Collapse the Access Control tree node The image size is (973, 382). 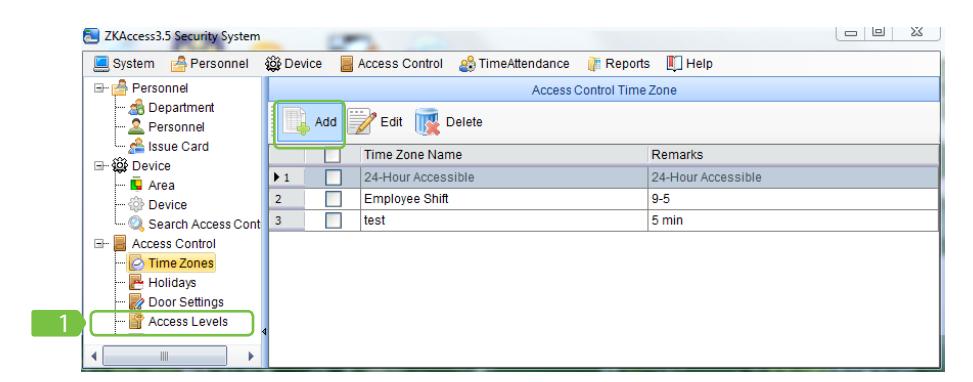[99, 244]
